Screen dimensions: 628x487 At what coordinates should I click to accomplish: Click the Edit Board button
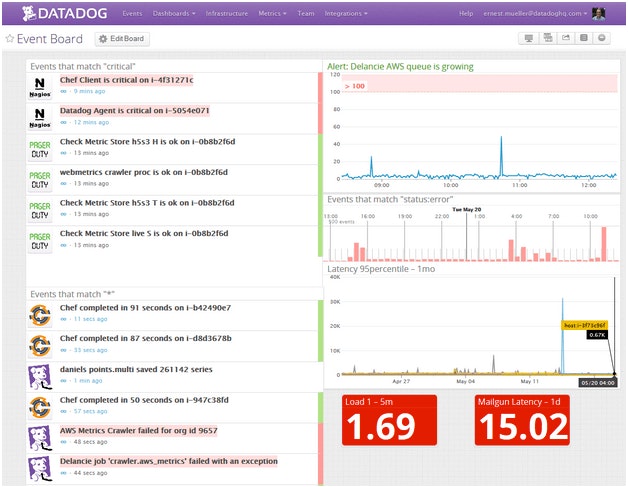coord(122,38)
